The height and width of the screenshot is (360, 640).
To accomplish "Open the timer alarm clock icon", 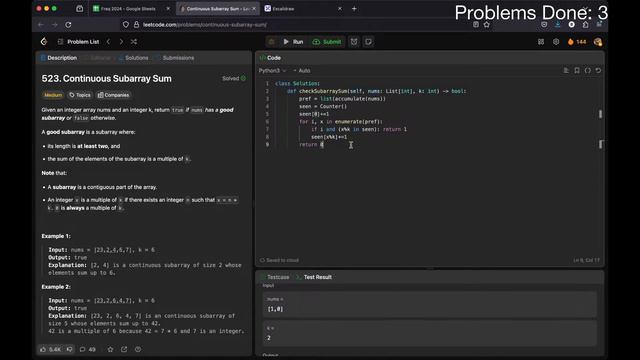I will tap(354, 42).
